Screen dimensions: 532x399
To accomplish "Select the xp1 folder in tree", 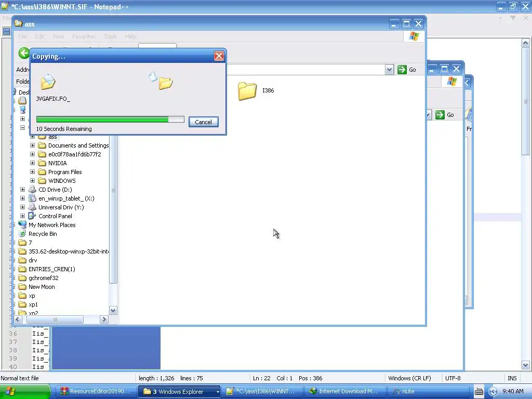I will tap(33, 304).
